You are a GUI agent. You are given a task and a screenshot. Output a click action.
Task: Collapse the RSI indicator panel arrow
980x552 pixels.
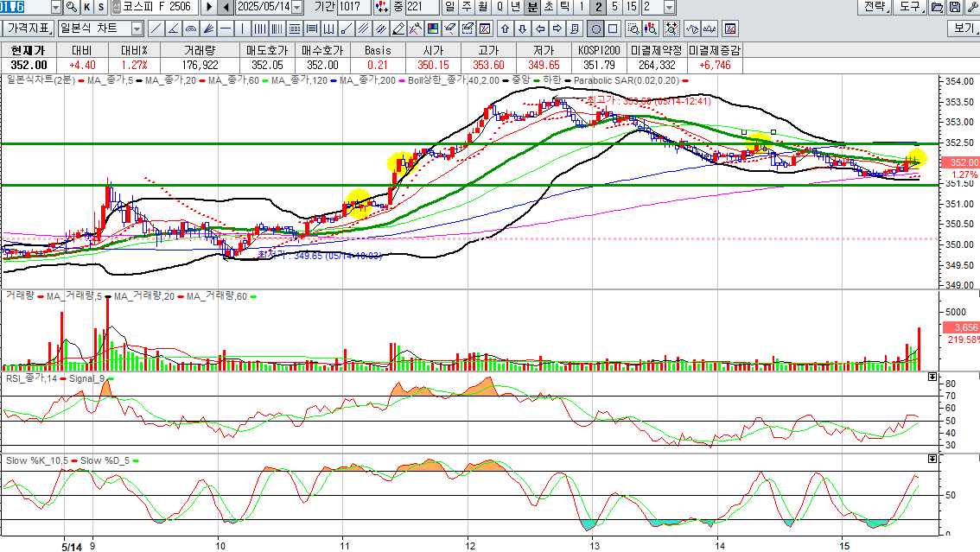932,377
